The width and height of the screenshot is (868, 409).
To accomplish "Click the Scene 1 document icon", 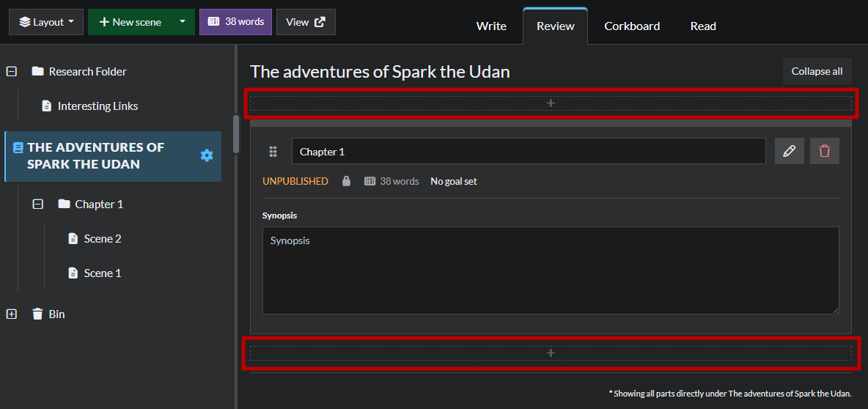I will pyautogui.click(x=73, y=273).
